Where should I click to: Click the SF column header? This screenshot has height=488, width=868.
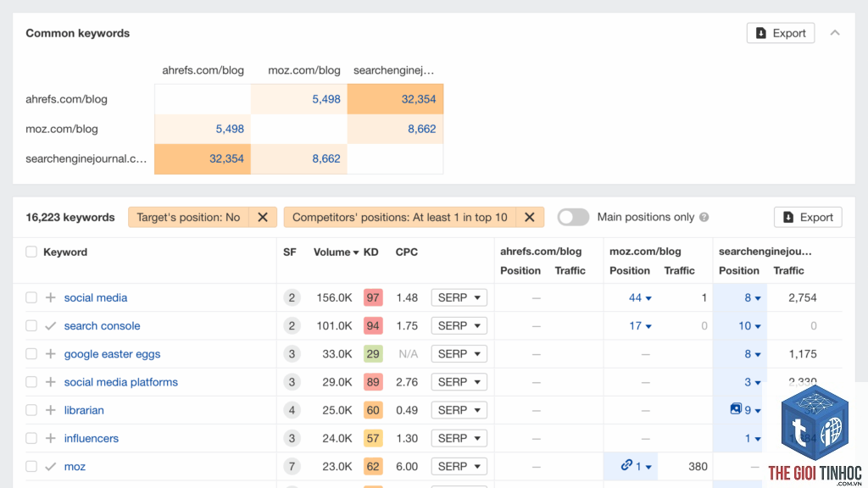(290, 252)
